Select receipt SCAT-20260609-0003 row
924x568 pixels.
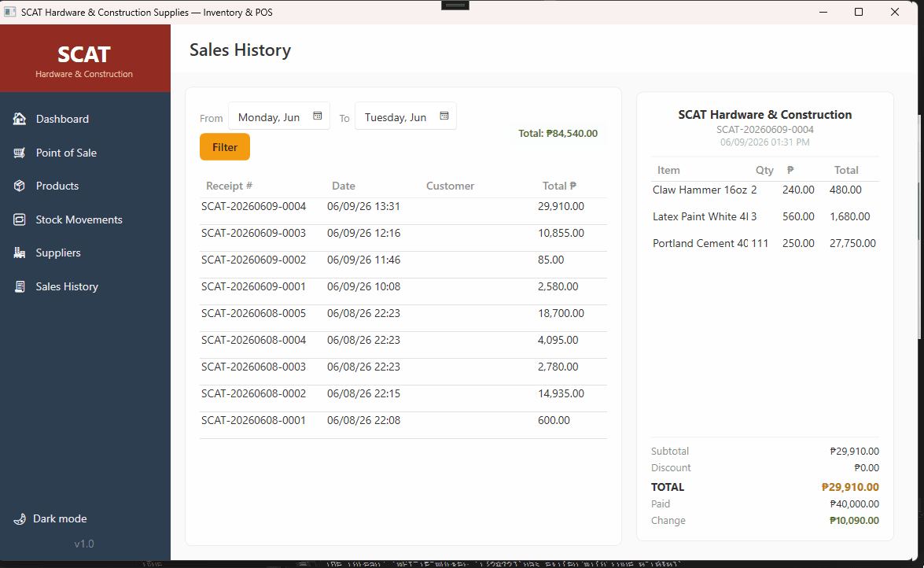click(x=403, y=238)
